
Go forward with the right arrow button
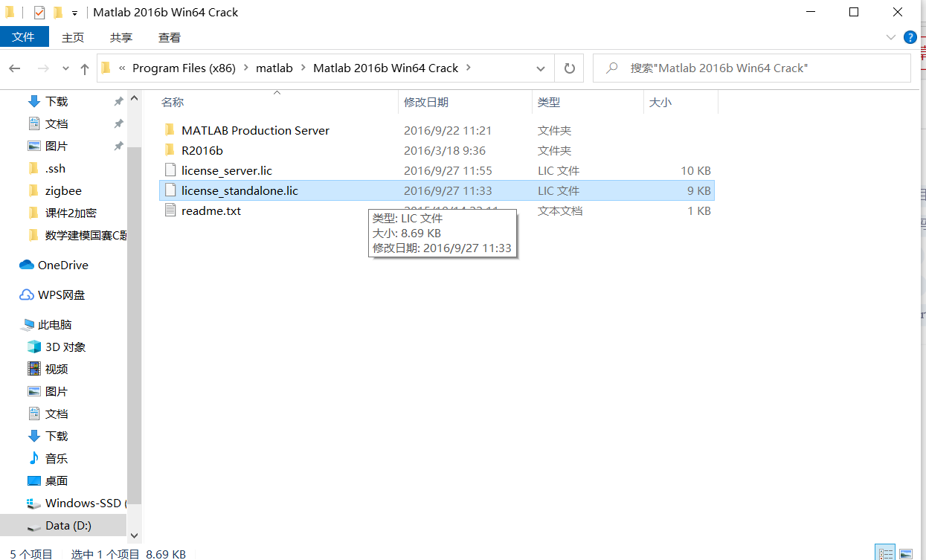point(43,68)
